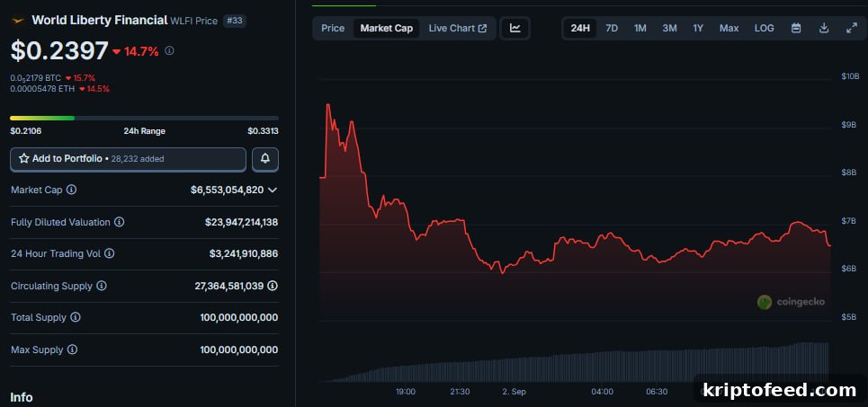Screen dimensions: 868x407
Task: Select the 24H time range
Action: point(580,28)
